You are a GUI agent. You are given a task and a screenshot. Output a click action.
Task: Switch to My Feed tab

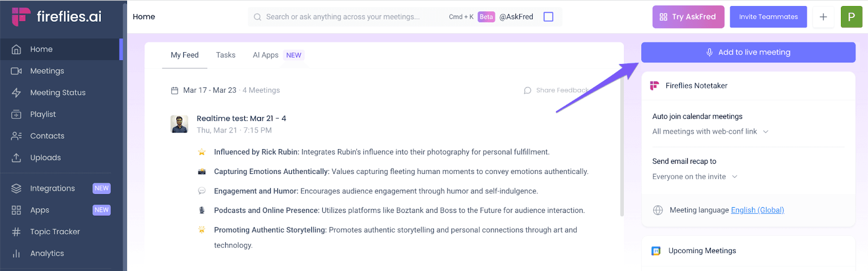(184, 55)
